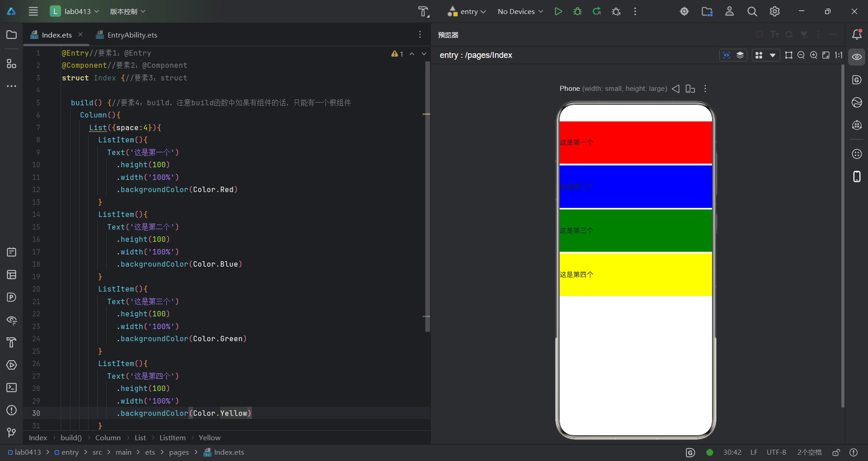
Task: Open the Project tool window folder icon
Action: click(x=12, y=35)
